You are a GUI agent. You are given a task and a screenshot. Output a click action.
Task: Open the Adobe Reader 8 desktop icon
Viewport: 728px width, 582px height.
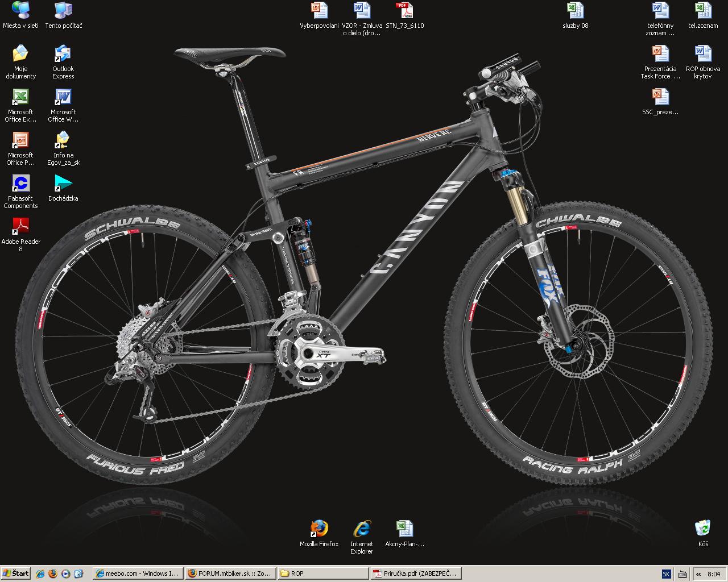click(x=21, y=227)
